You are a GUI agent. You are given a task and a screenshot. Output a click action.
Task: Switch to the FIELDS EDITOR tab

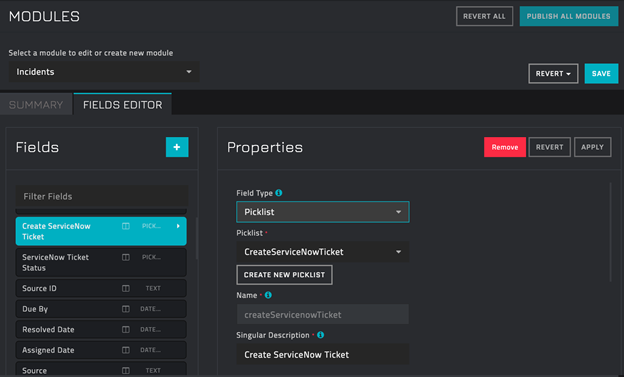click(x=123, y=105)
